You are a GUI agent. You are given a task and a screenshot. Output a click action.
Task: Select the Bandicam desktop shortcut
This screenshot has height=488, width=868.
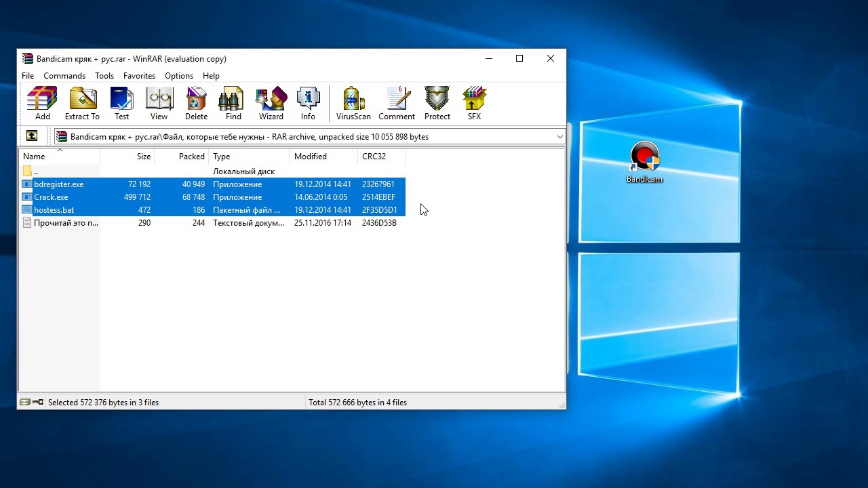point(644,163)
